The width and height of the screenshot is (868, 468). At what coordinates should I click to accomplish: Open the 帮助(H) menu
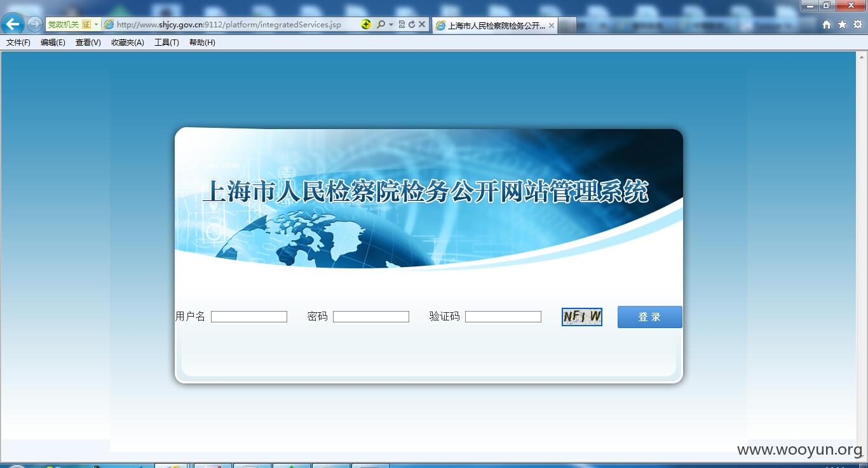pyautogui.click(x=202, y=43)
